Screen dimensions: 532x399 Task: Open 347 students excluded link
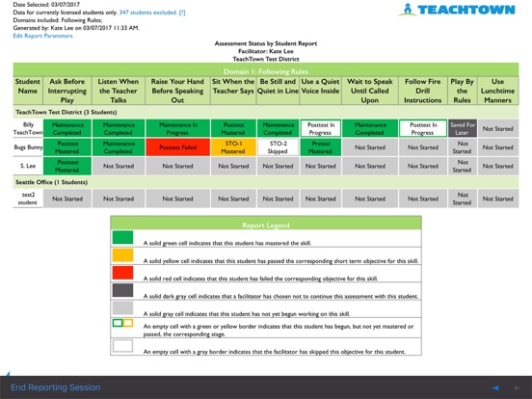tap(147, 13)
